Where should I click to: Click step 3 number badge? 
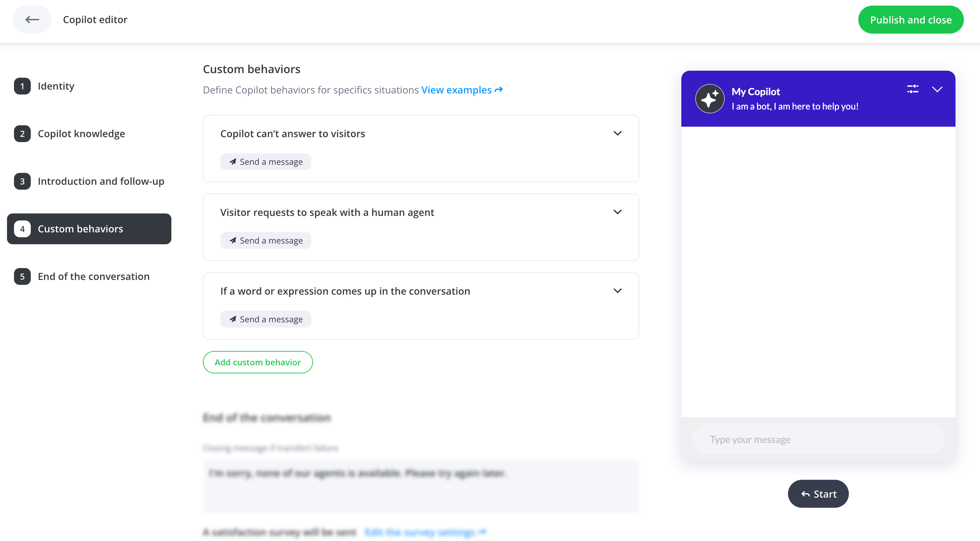tap(22, 181)
